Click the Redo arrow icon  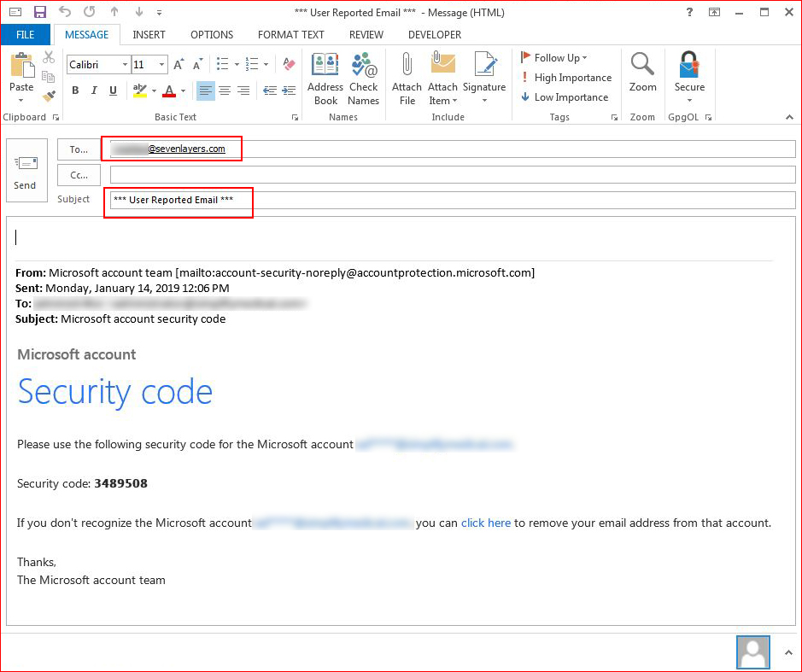click(x=89, y=12)
